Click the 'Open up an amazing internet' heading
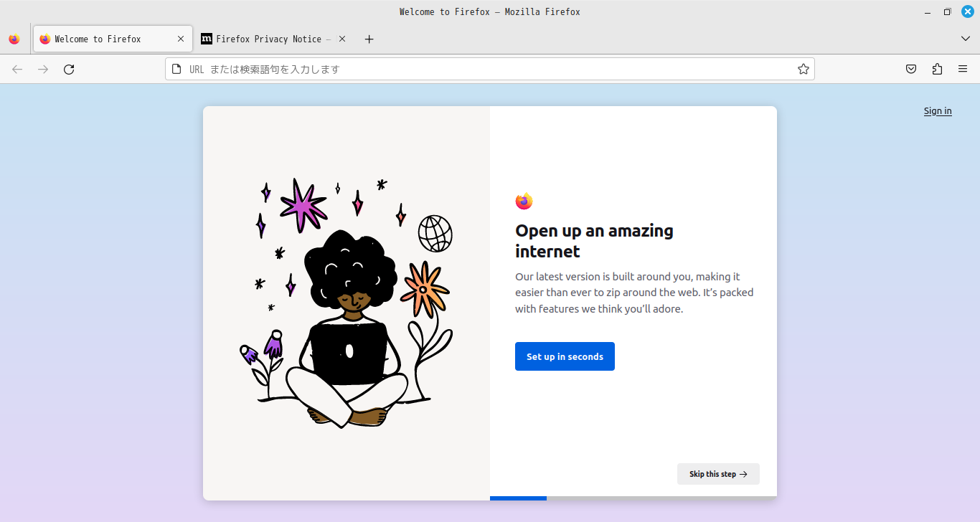The image size is (980, 522). 594,241
